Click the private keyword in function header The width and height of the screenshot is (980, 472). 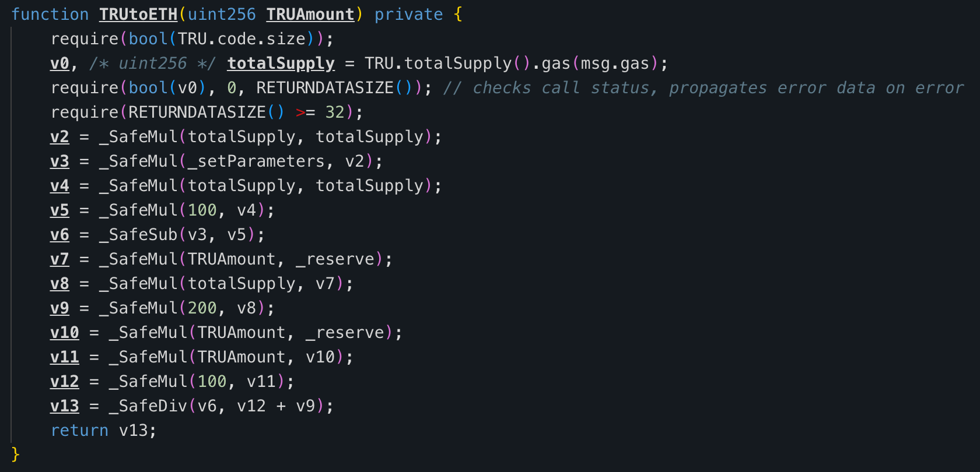(408, 14)
